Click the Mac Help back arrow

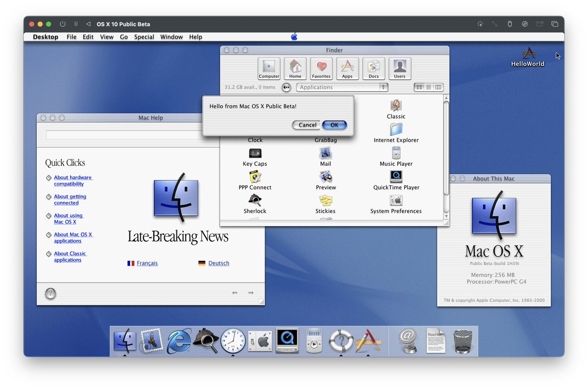(x=235, y=293)
